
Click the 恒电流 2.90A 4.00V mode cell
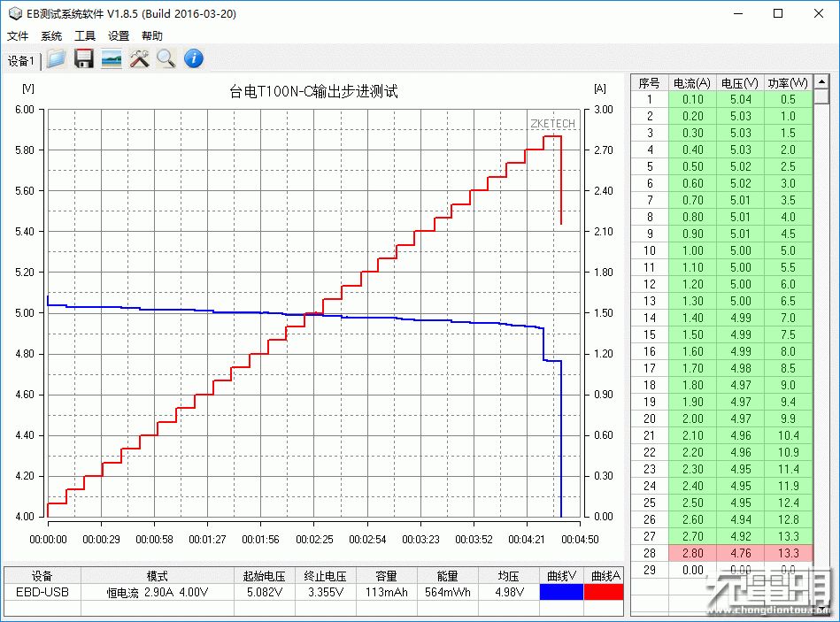click(158, 592)
